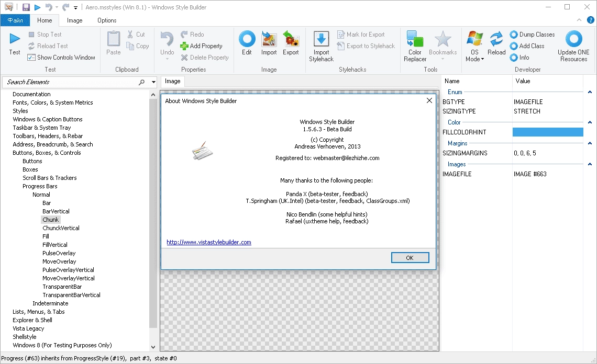Select the Documentation tree item
The width and height of the screenshot is (597, 364).
(31, 94)
